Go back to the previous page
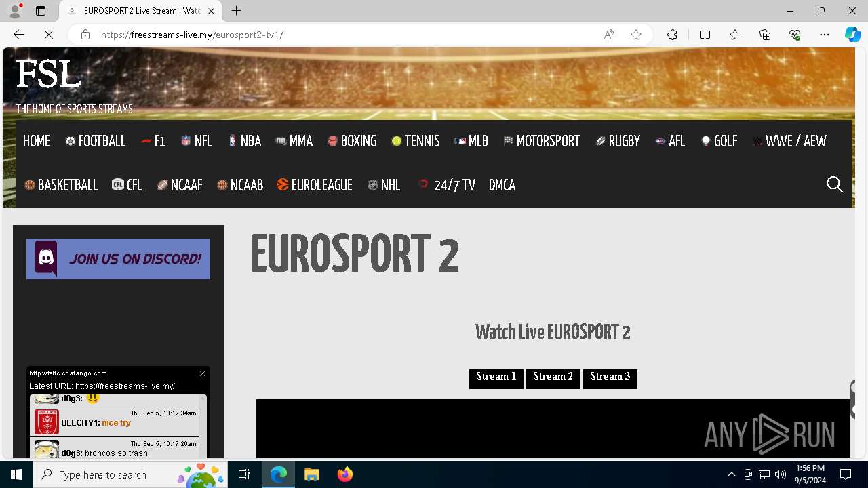The image size is (868, 488). (x=19, y=35)
